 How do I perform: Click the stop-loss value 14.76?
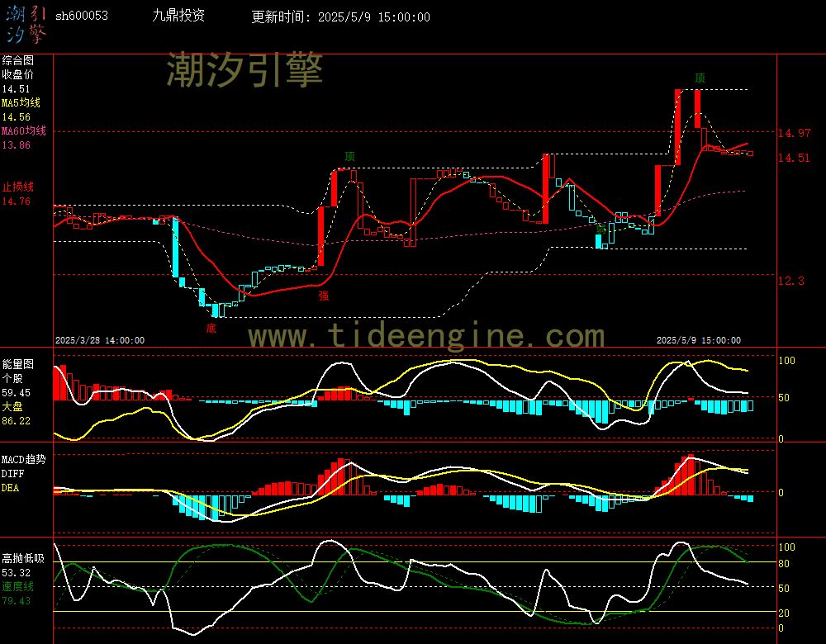tap(16, 201)
